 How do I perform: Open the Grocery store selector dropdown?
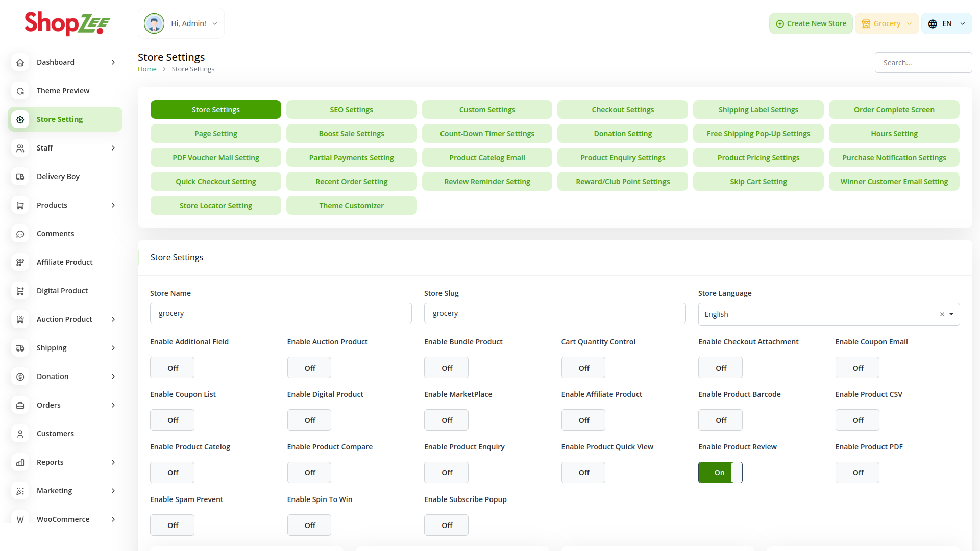point(887,23)
